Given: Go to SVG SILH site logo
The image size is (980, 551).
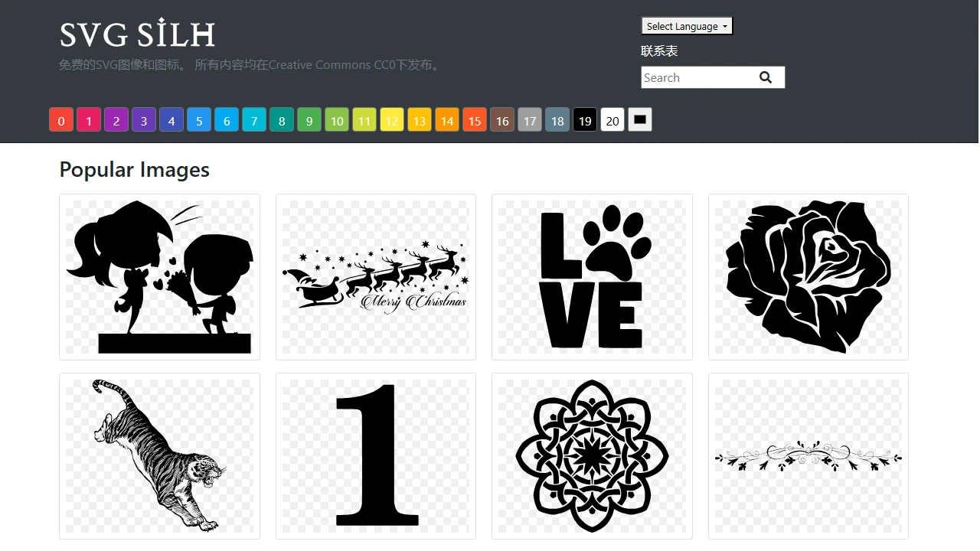Looking at the screenshot, I should (x=138, y=34).
